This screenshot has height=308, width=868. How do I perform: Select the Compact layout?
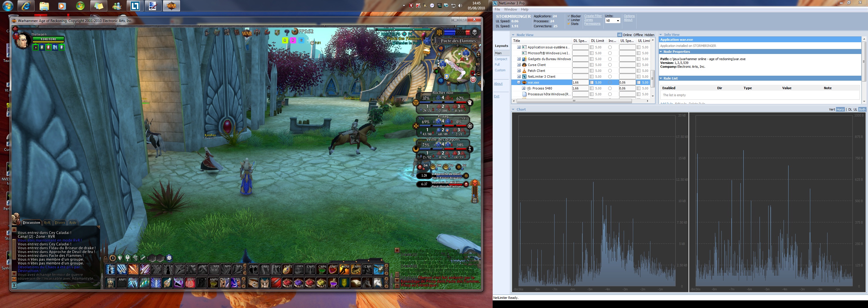tap(501, 59)
